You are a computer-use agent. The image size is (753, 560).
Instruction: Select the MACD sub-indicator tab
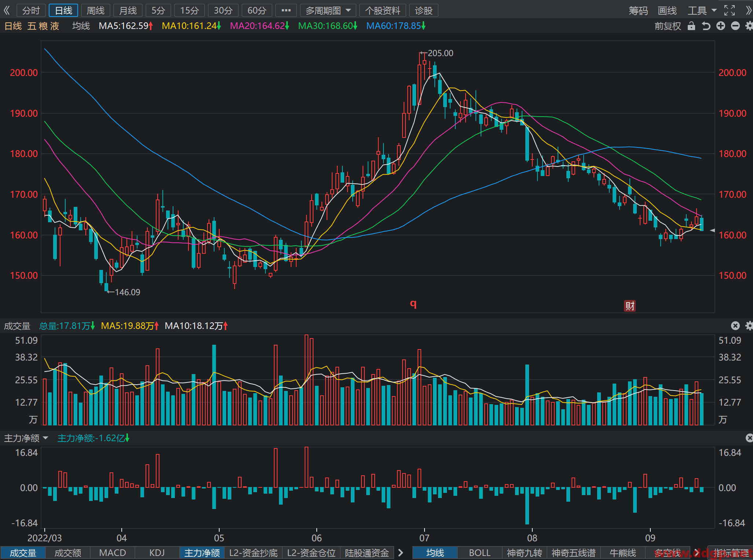(113, 553)
